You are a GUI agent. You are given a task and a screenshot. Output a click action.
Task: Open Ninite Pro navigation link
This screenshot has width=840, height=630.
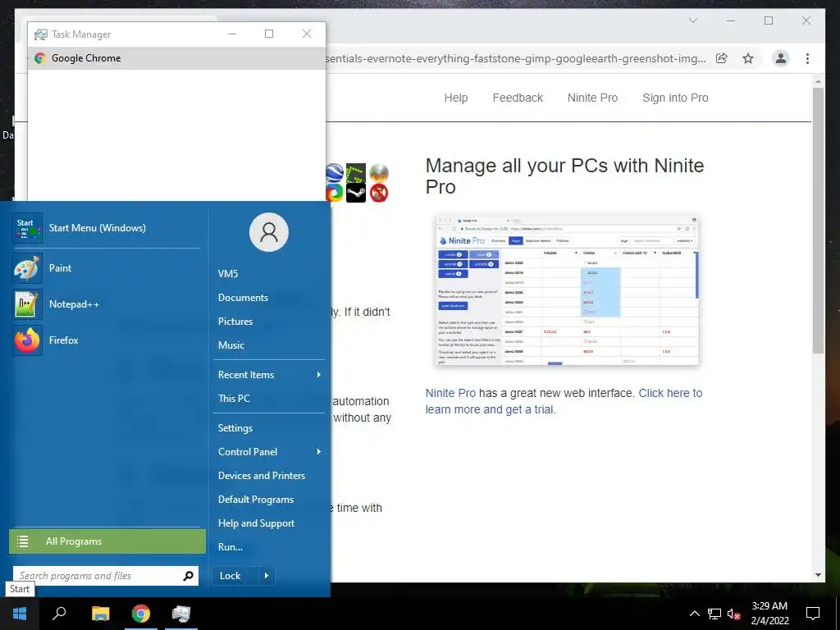(x=592, y=98)
